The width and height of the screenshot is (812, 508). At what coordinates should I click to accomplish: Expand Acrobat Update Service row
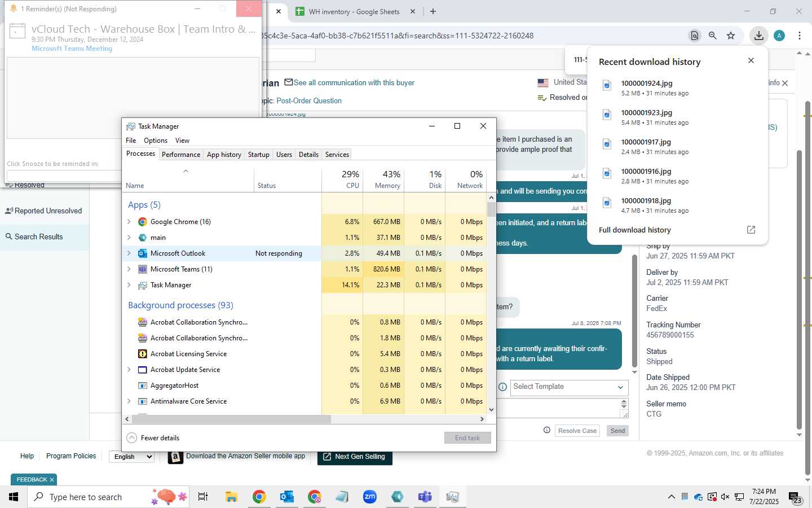click(129, 370)
